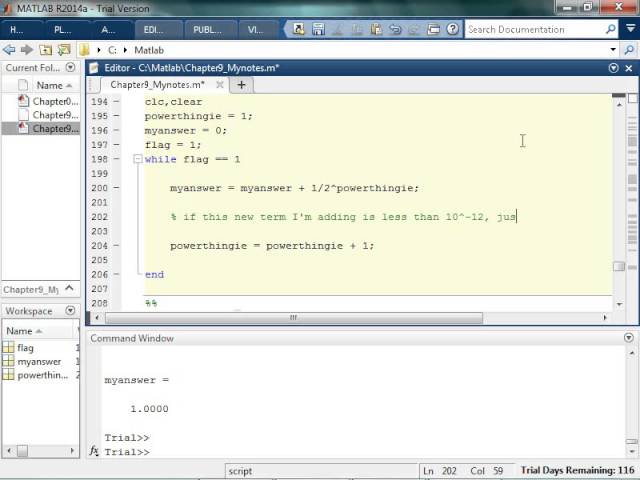Open the Workspace panel actions menu
The image size is (640, 480).
click(x=71, y=311)
